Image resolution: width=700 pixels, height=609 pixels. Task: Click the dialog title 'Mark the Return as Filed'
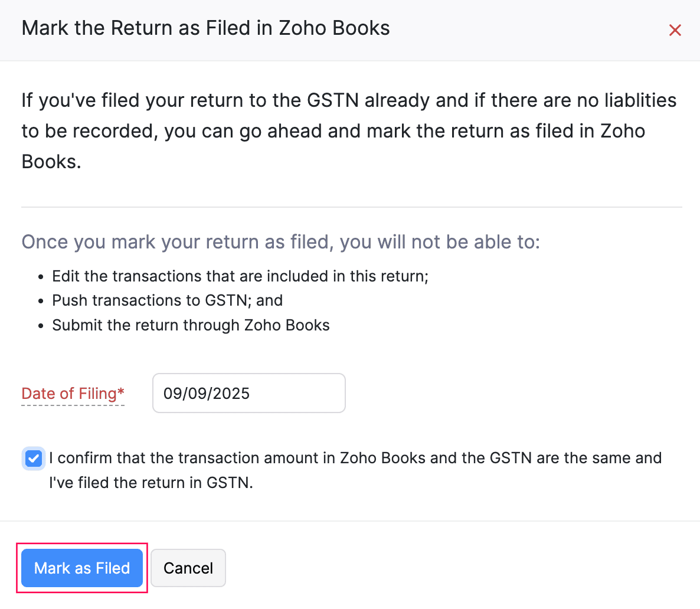pyautogui.click(x=205, y=28)
